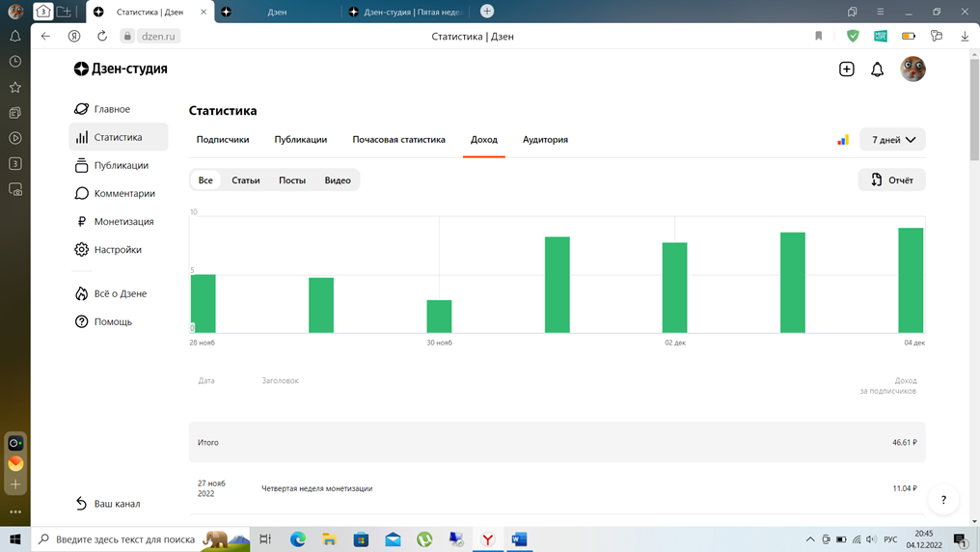This screenshot has height=552, width=980.
Task: Open Комментарии in the sidebar
Action: (x=115, y=193)
